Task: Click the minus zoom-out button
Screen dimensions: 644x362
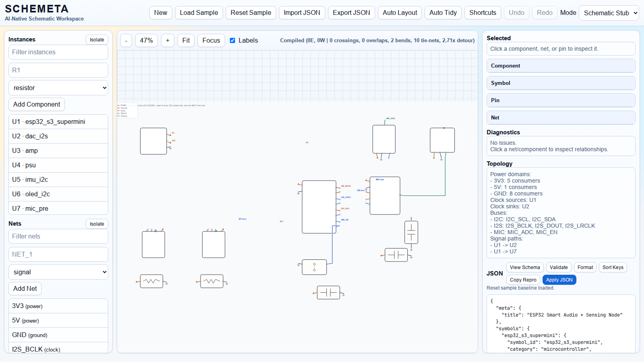Action: coord(126,41)
